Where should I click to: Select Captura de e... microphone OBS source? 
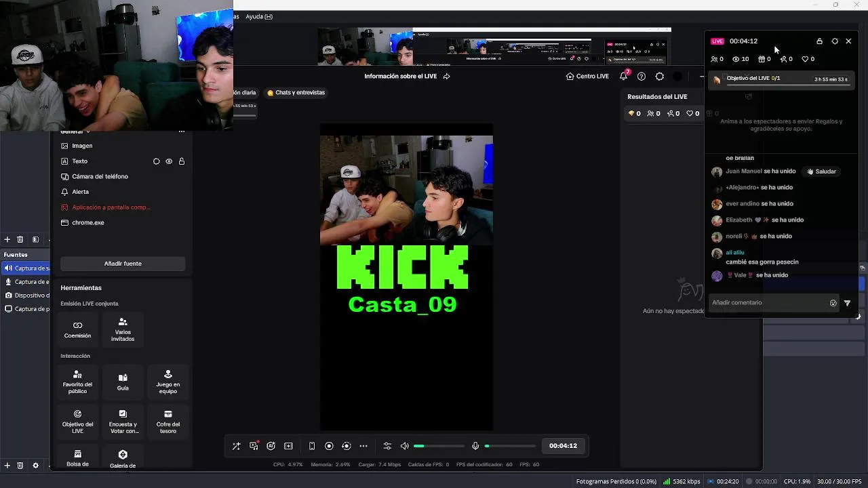(26, 281)
